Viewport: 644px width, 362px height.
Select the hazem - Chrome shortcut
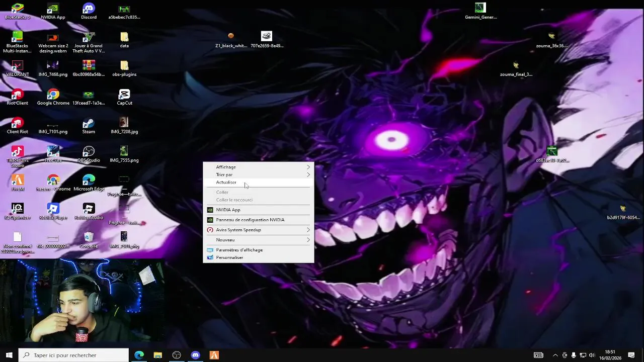[x=53, y=183]
